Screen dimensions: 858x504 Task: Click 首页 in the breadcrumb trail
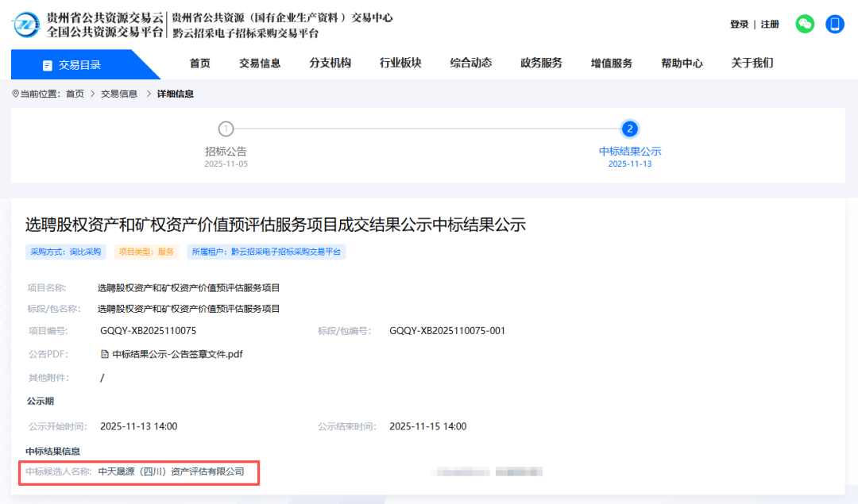[x=73, y=93]
